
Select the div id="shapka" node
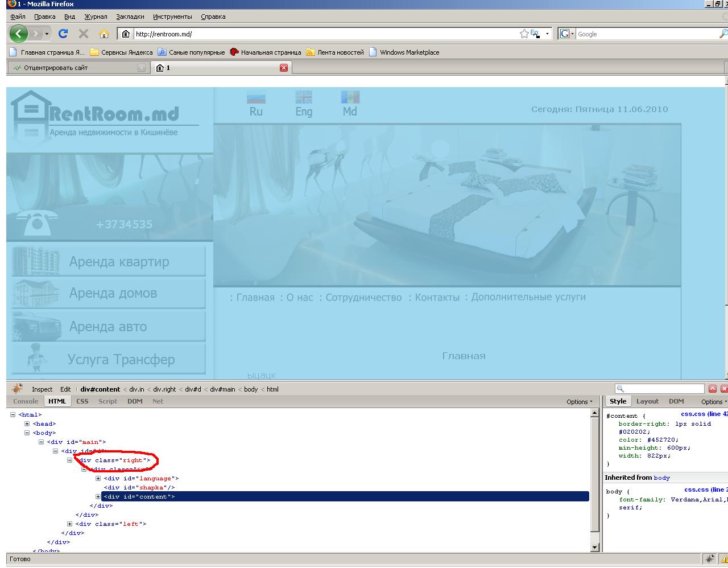[139, 487]
